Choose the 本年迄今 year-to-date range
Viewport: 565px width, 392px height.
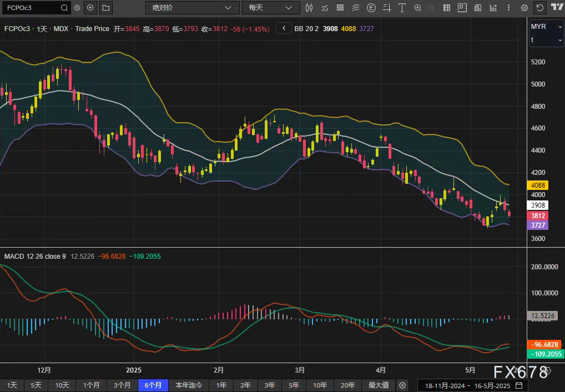189,385
